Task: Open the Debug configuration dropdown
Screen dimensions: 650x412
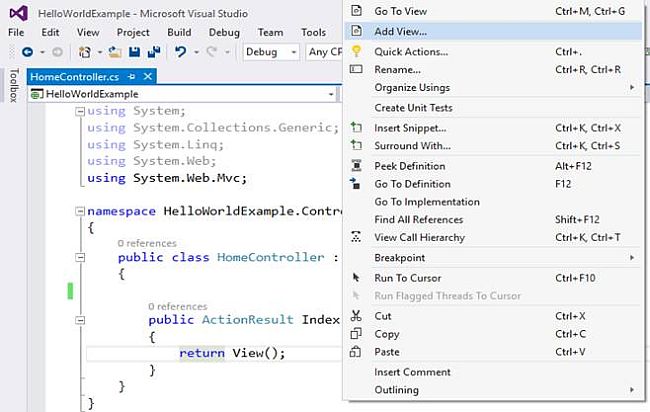Action: (271, 52)
